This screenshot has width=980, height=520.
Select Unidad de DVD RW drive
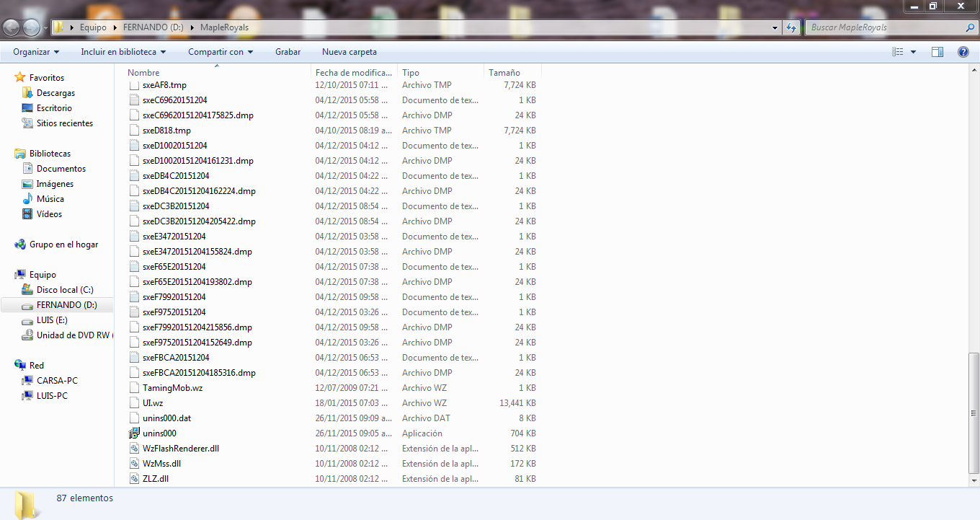coord(74,335)
